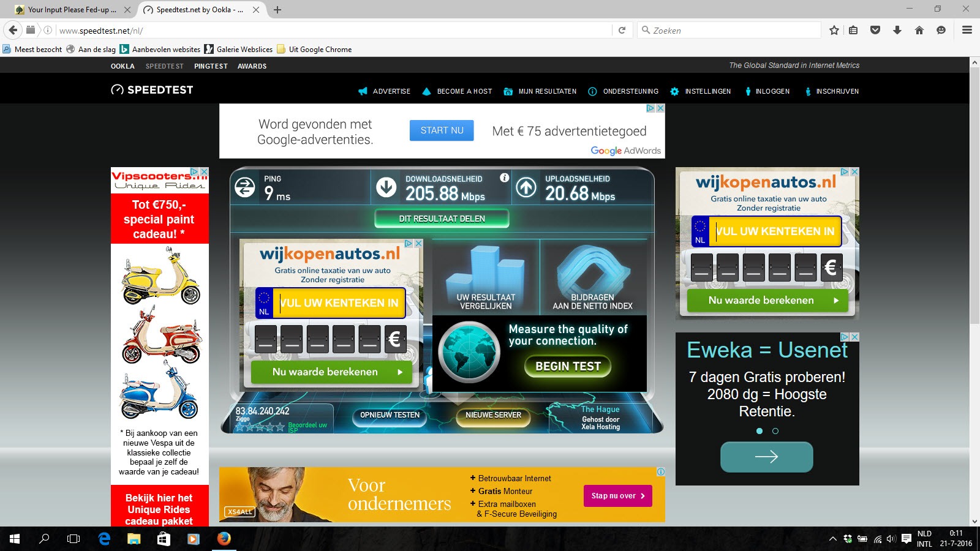Open Task View on the taskbar

click(x=73, y=539)
